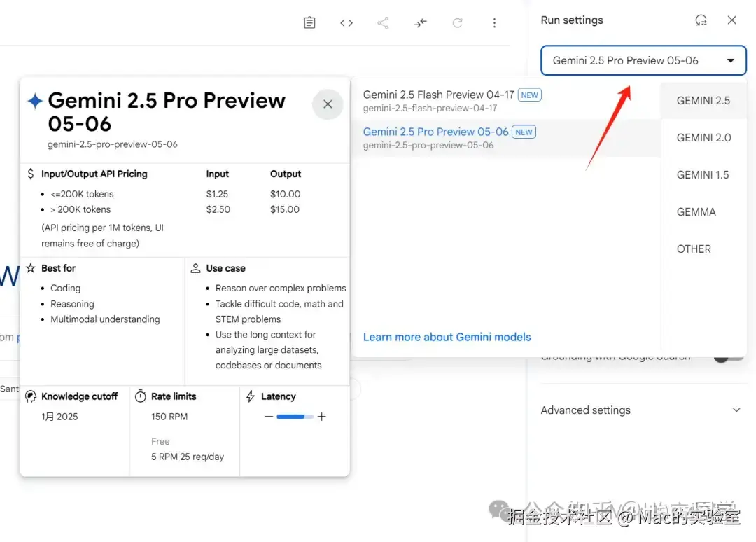Click the Run settings heading

(572, 20)
